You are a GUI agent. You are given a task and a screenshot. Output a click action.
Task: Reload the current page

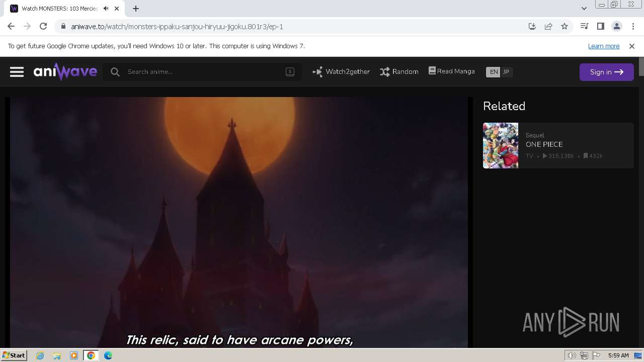click(43, 27)
